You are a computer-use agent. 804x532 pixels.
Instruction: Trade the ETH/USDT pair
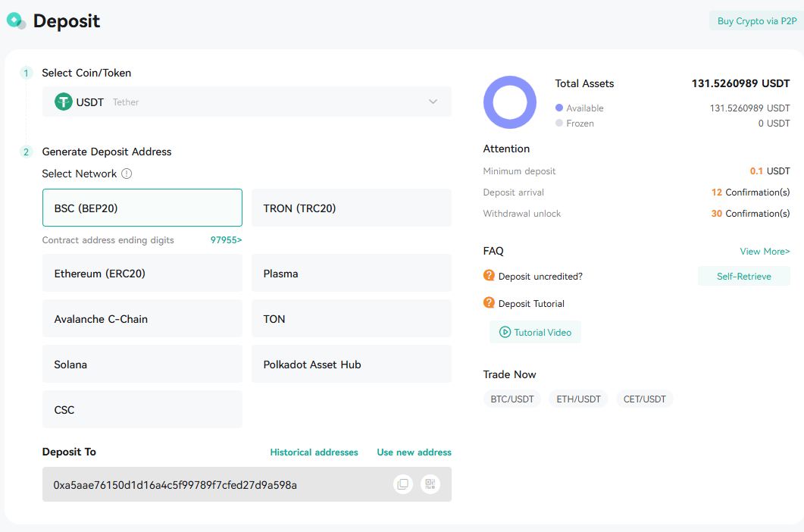click(x=578, y=399)
